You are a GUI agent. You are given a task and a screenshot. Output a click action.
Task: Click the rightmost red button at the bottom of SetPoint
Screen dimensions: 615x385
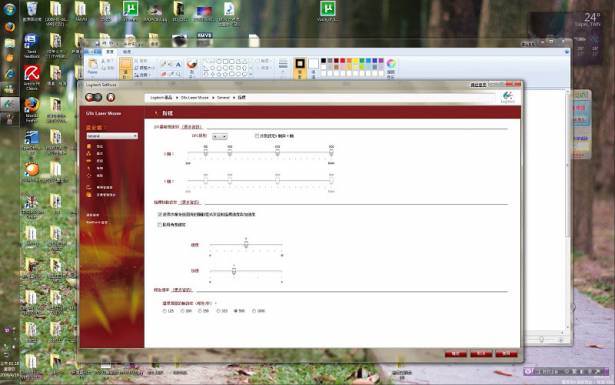pyautogui.click(x=507, y=354)
